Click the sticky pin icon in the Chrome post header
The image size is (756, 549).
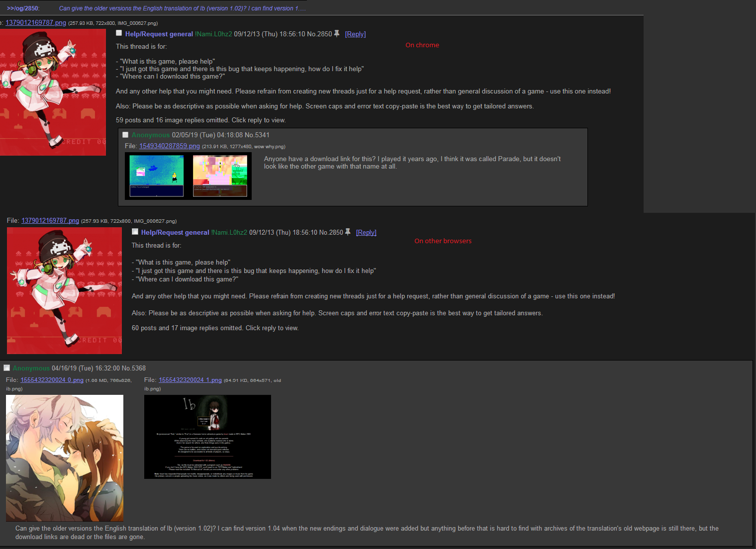[x=337, y=33]
